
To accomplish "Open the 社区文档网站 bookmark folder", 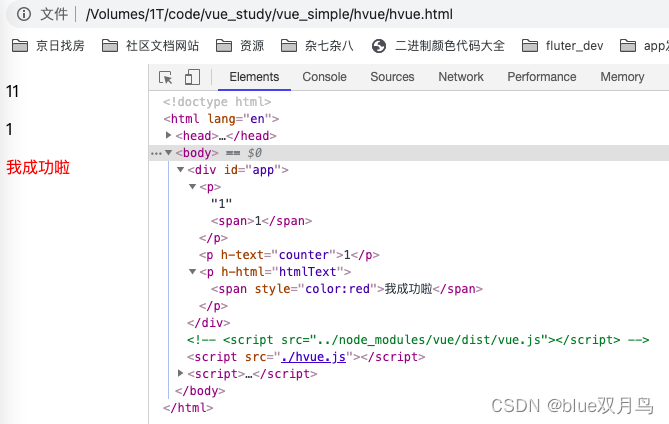I will click(150, 46).
